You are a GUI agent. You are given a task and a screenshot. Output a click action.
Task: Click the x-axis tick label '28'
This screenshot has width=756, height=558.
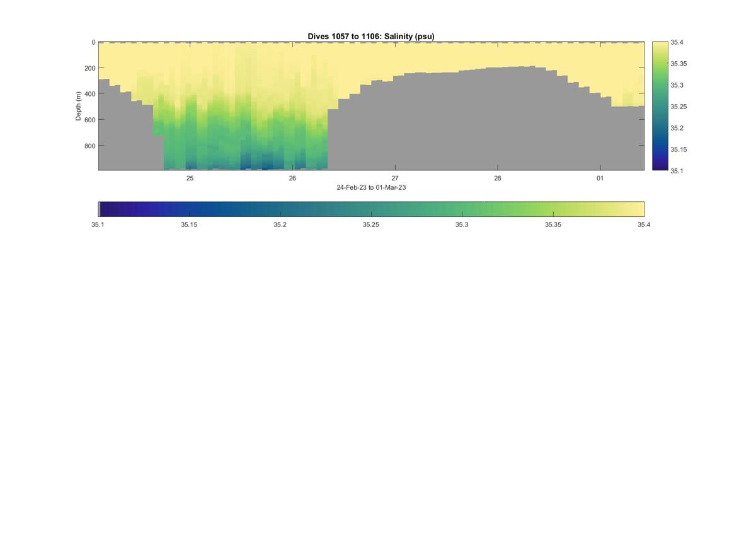point(498,178)
